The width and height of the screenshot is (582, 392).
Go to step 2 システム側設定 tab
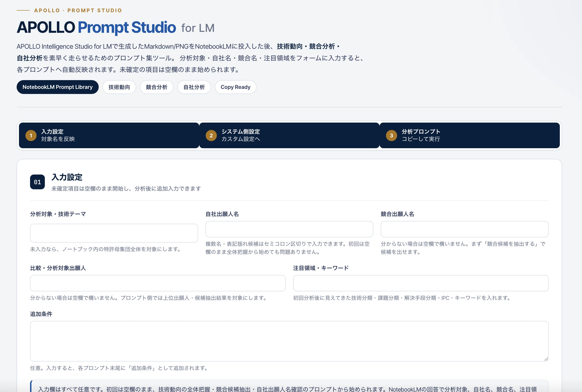pos(289,135)
